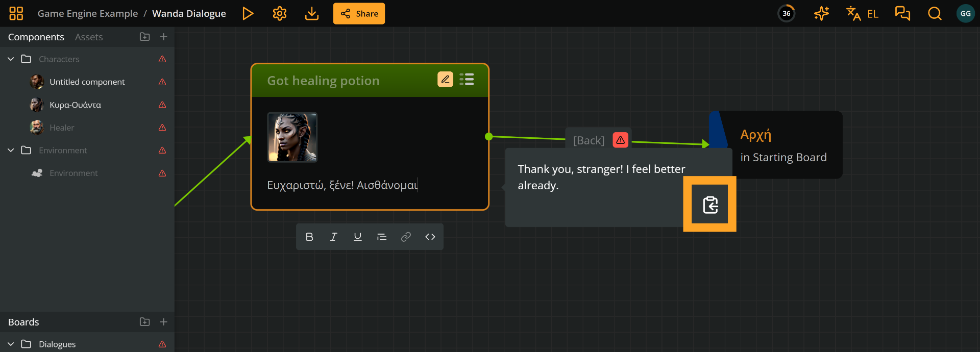980x352 pixels.
Task: Click warning icon beside Environment component
Action: tap(162, 173)
